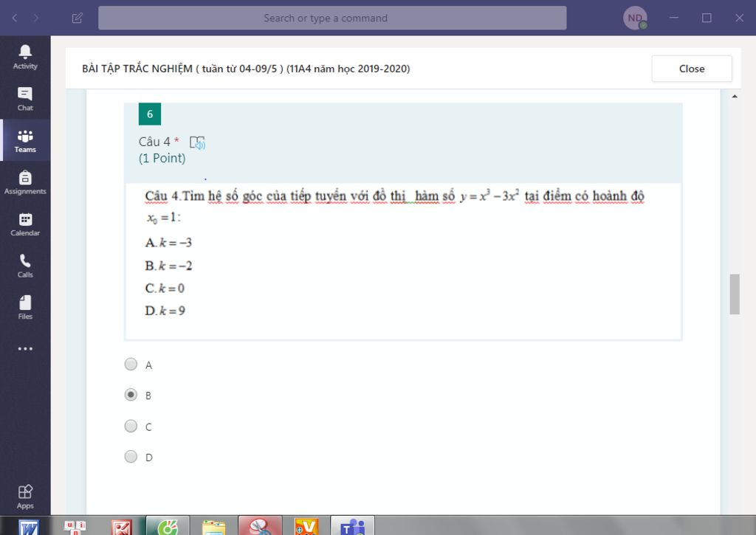756x535 pixels.
Task: Click the question number 6 badge
Action: click(x=149, y=114)
